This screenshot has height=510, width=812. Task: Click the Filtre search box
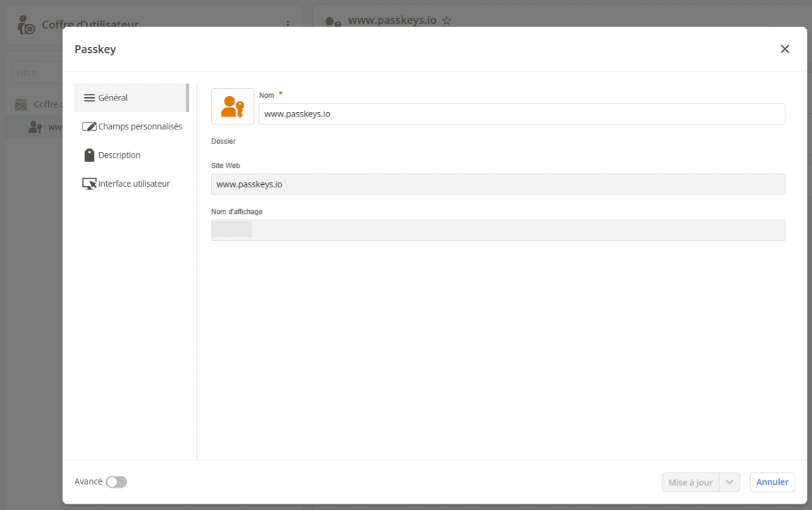pyautogui.click(x=37, y=73)
